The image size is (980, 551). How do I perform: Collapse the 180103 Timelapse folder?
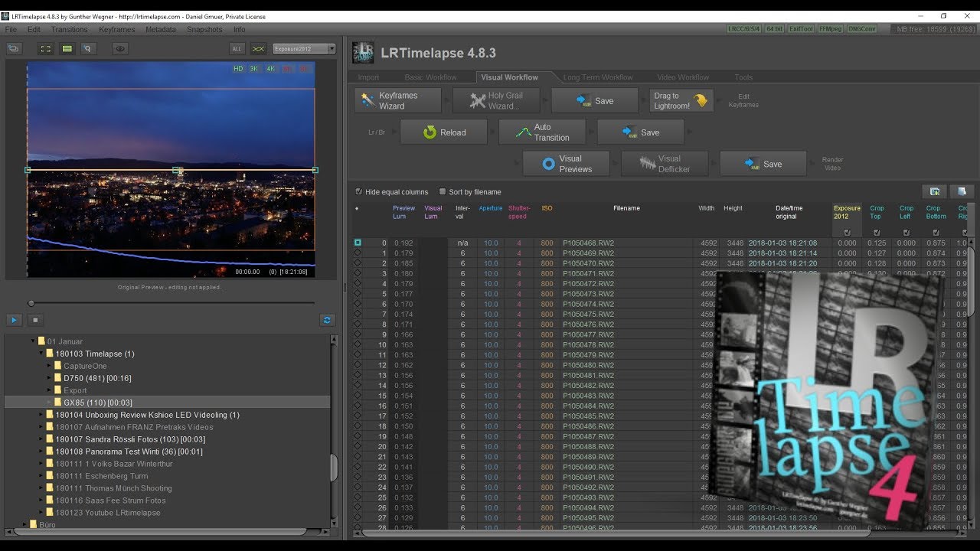coord(41,354)
